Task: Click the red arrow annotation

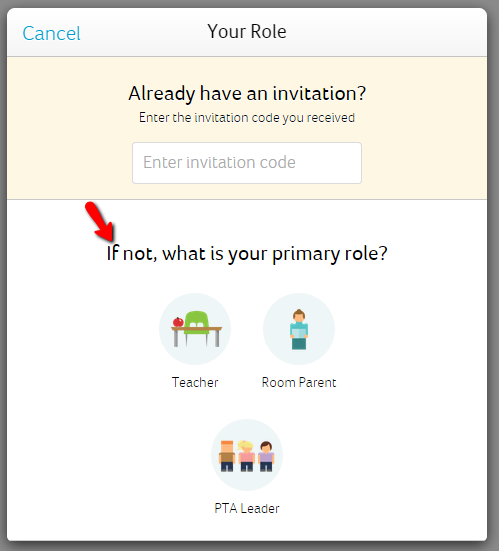Action: 100,221
